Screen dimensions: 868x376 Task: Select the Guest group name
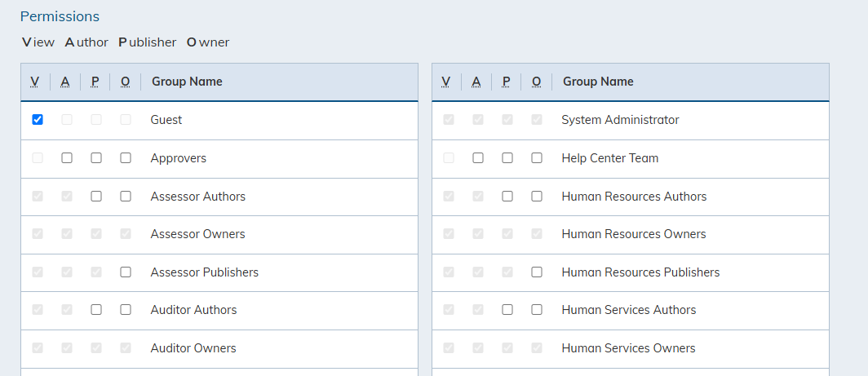point(166,120)
